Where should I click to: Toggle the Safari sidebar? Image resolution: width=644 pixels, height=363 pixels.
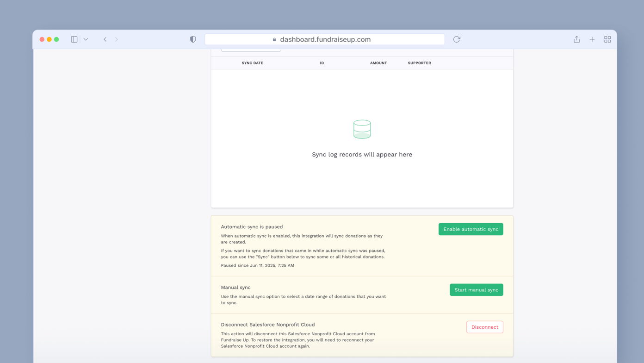click(74, 39)
